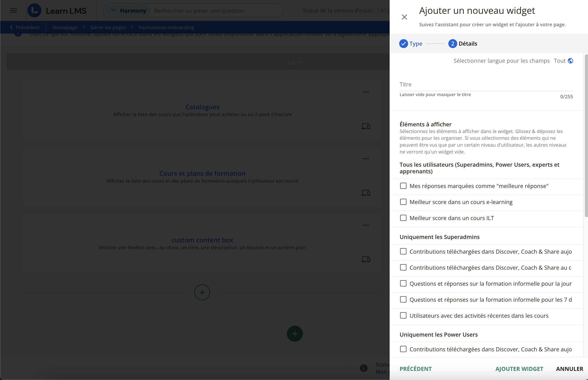This screenshot has height=380, width=588.
Task: Open options menu for Catalogues widget
Action: click(x=366, y=92)
